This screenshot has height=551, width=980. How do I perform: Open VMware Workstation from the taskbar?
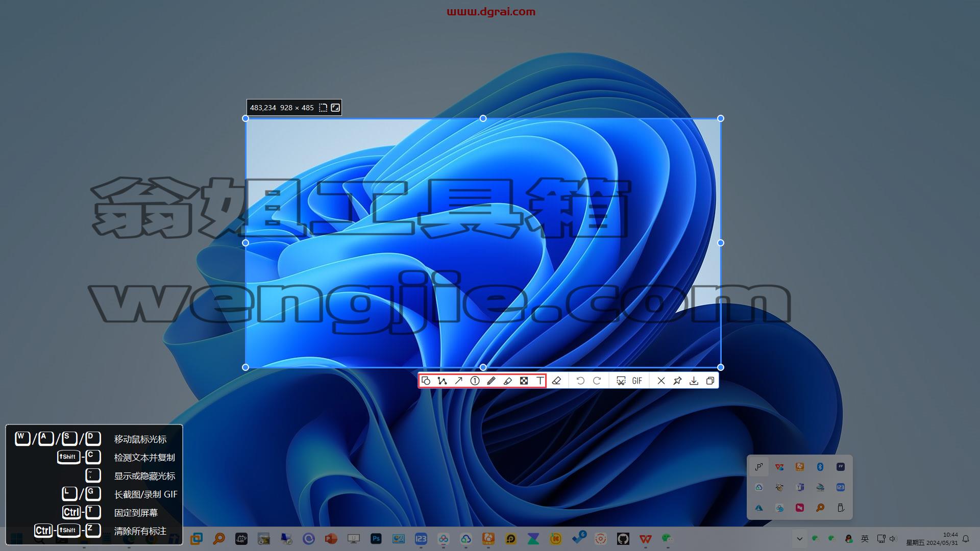click(197, 539)
